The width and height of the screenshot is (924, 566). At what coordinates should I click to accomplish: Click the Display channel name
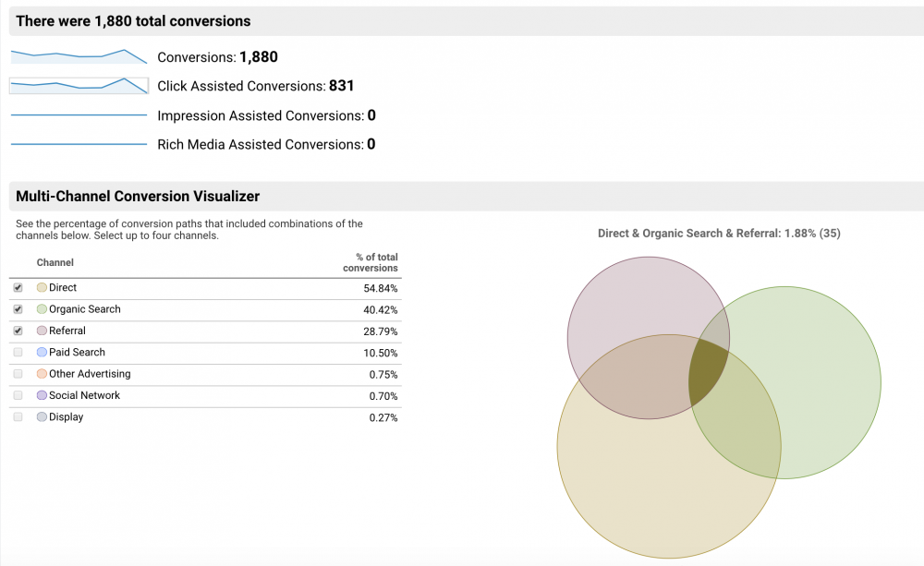pos(66,417)
